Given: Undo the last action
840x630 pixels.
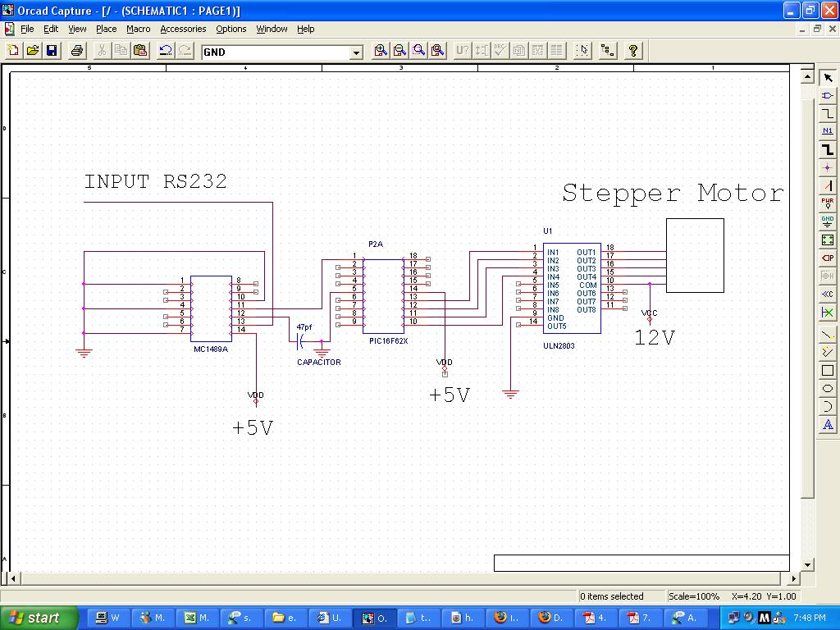Looking at the screenshot, I should point(166,51).
